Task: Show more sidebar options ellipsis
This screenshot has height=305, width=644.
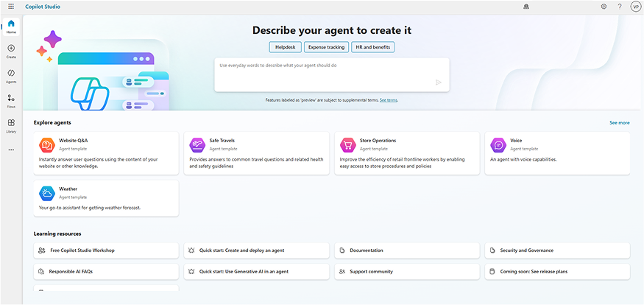Action: 11,150
